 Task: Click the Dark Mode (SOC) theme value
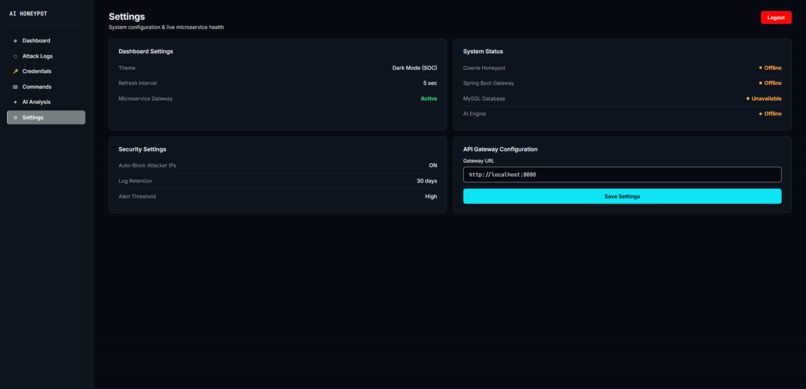[414, 68]
